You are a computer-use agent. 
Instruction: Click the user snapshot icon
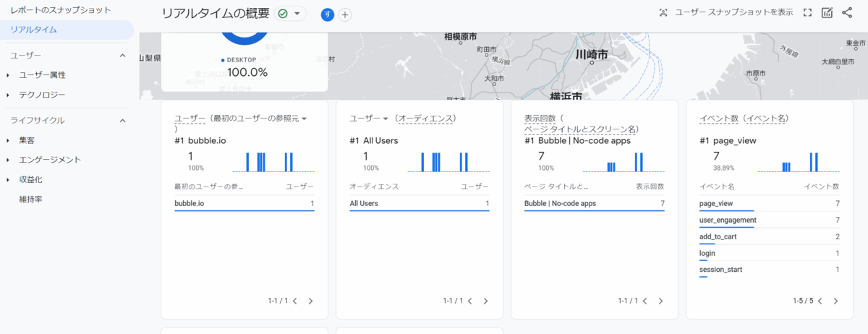[663, 13]
